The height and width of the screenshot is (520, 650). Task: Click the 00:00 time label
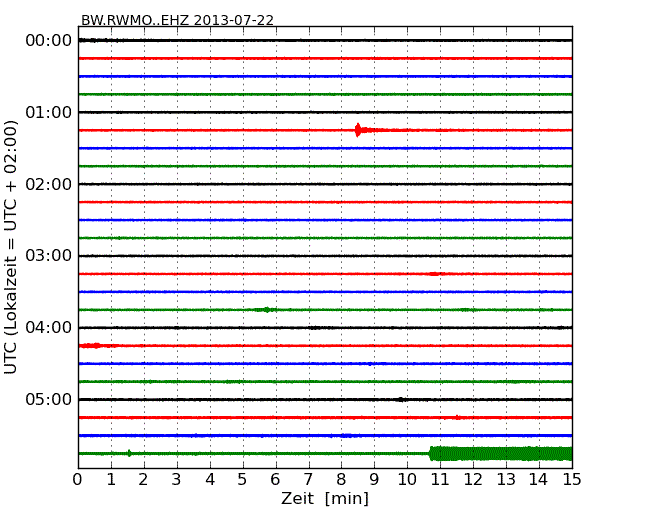[x=49, y=41]
